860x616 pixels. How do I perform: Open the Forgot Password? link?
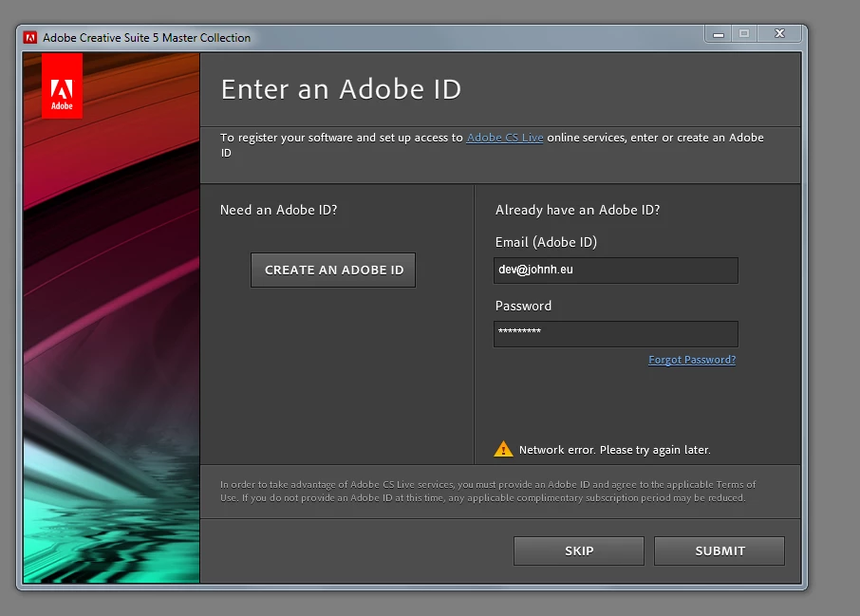click(x=692, y=360)
